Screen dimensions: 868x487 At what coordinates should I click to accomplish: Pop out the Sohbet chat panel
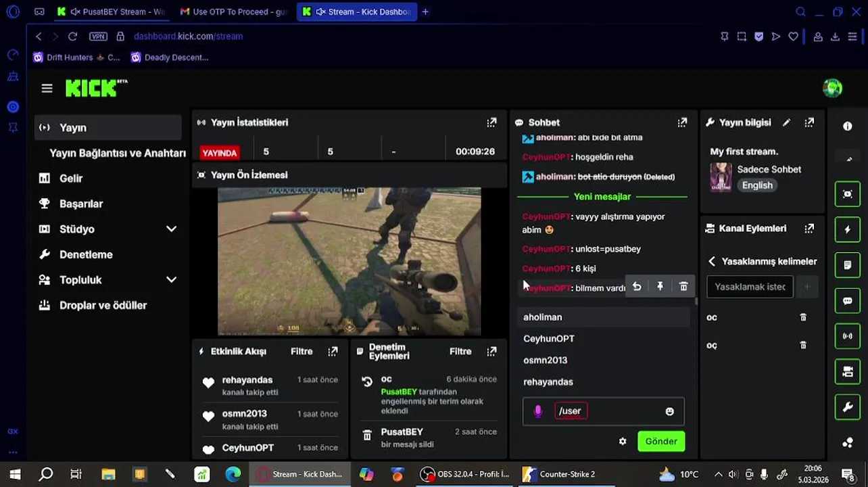pyautogui.click(x=682, y=122)
